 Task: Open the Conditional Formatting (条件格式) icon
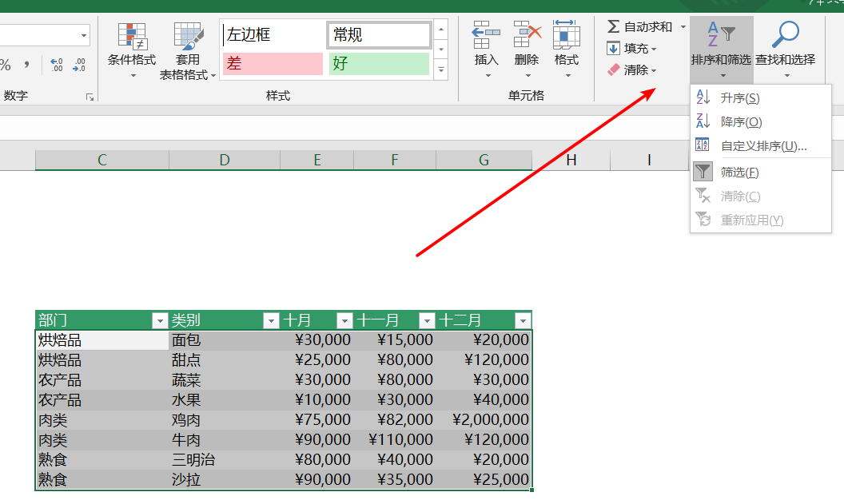pyautogui.click(x=132, y=37)
